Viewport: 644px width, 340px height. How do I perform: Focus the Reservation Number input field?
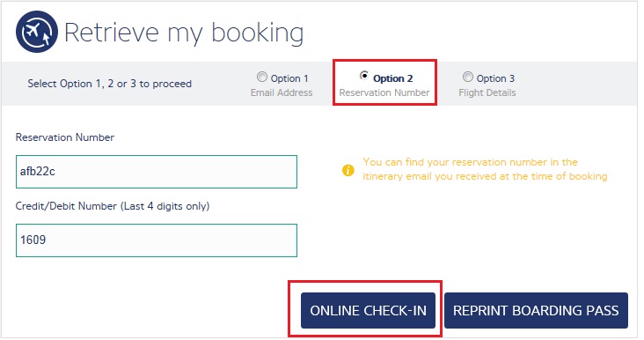pyautogui.click(x=157, y=172)
